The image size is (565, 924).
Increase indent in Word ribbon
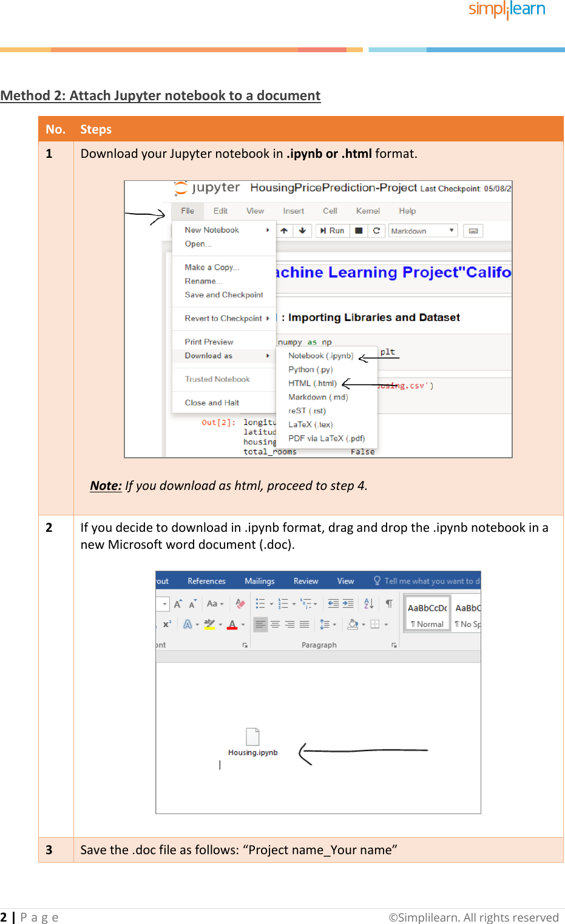[348, 604]
